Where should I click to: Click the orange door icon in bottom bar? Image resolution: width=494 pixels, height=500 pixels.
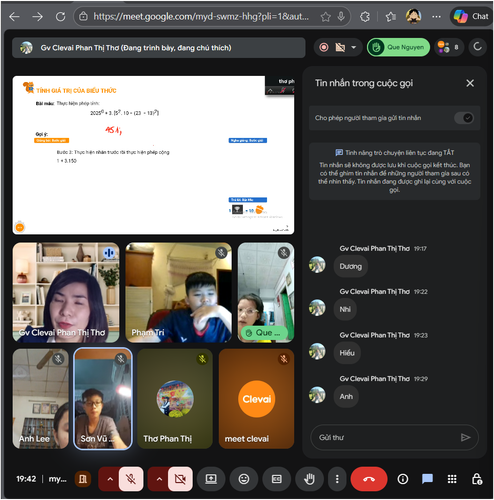coord(83,479)
